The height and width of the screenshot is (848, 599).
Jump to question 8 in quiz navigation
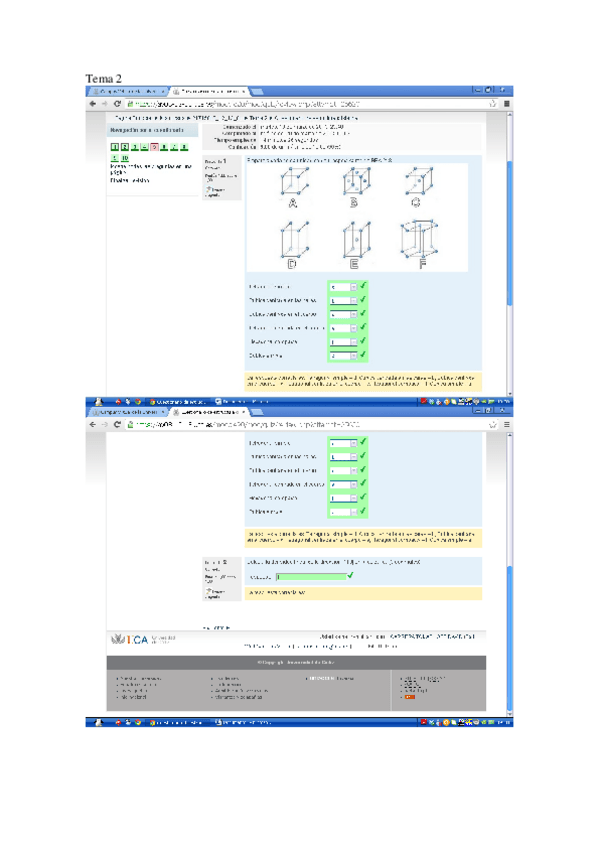(184, 147)
